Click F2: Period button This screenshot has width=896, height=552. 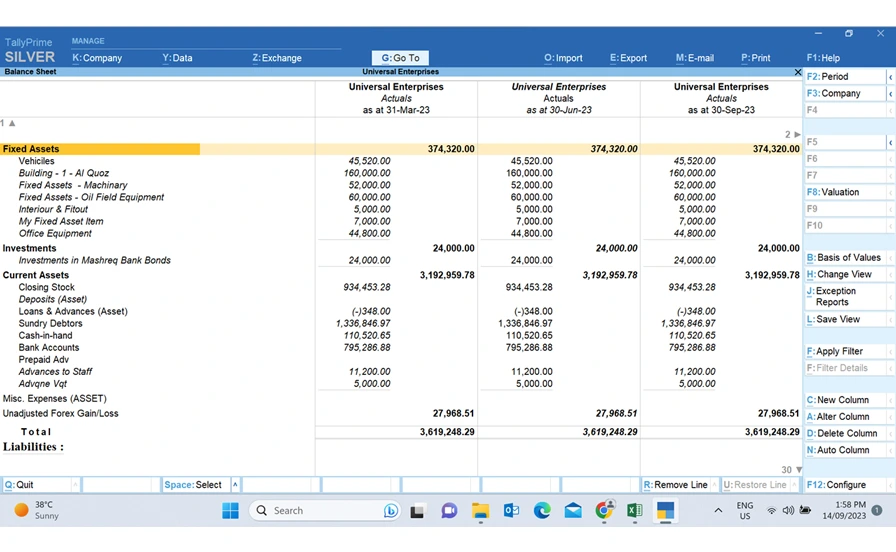[845, 77]
